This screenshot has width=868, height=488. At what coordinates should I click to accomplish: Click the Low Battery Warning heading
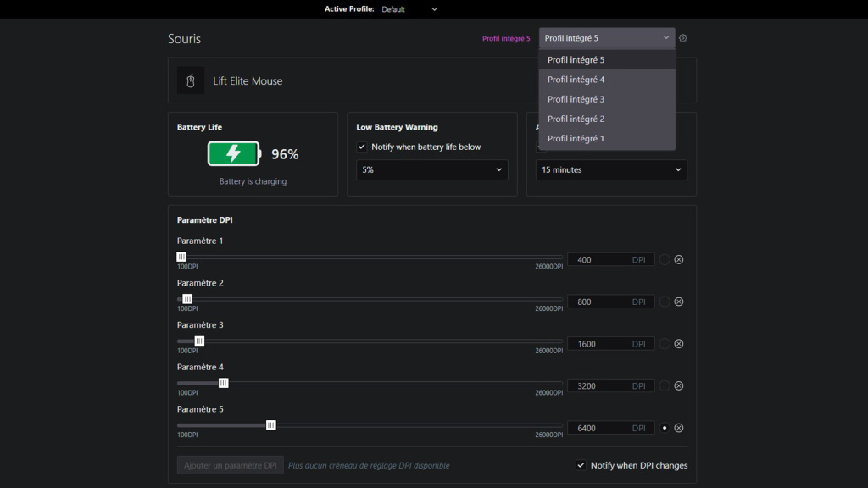pos(397,127)
